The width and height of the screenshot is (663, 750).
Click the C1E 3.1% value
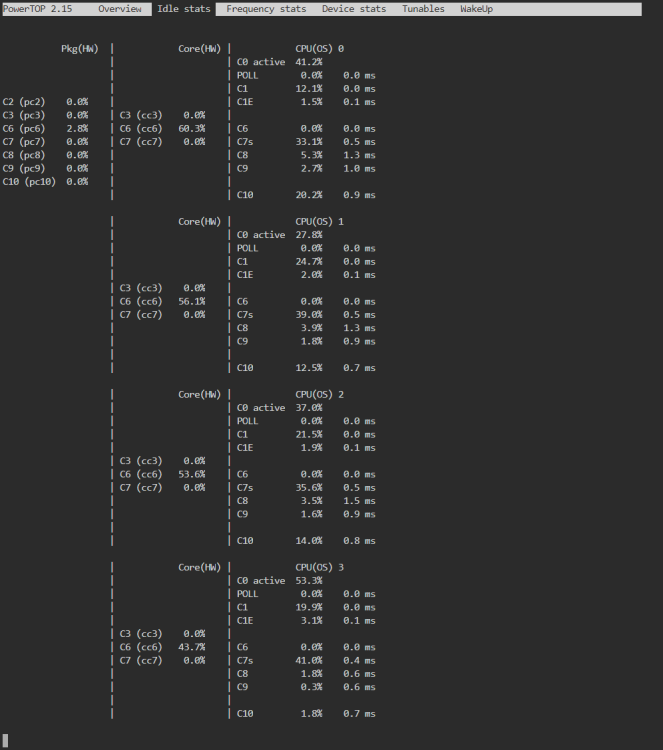tap(311, 621)
